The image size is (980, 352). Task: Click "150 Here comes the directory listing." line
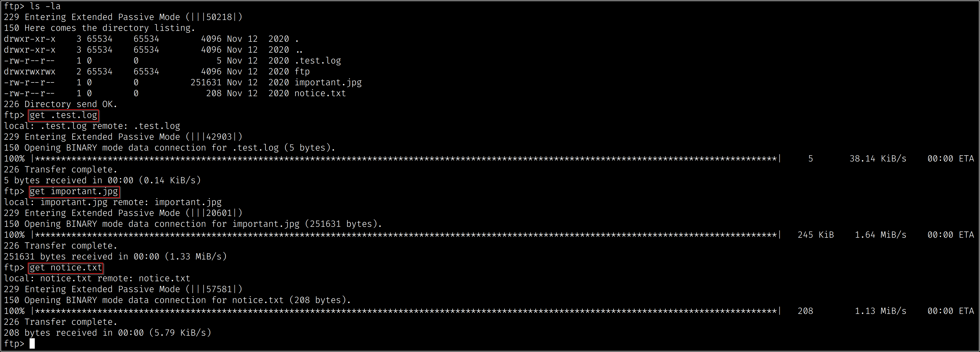point(99,28)
